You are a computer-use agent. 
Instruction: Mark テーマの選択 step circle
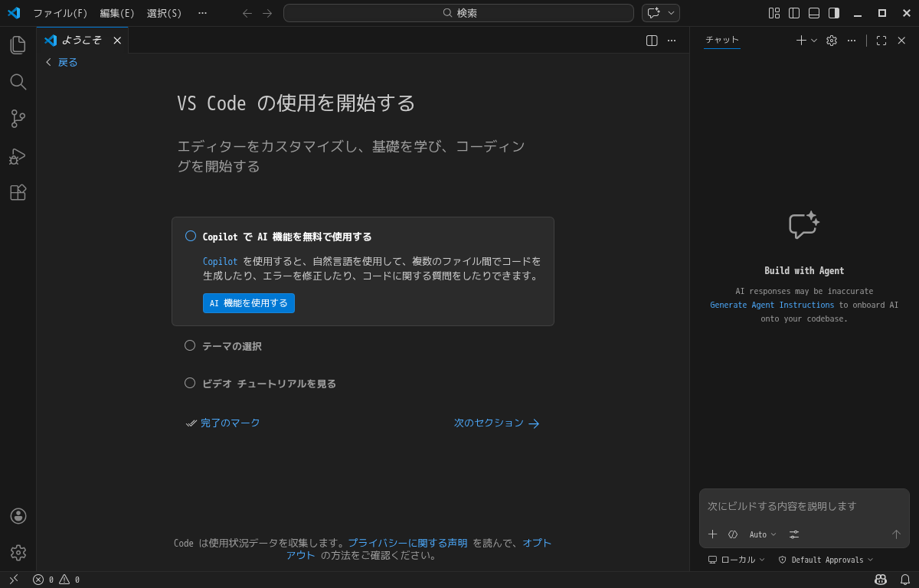pyautogui.click(x=190, y=345)
